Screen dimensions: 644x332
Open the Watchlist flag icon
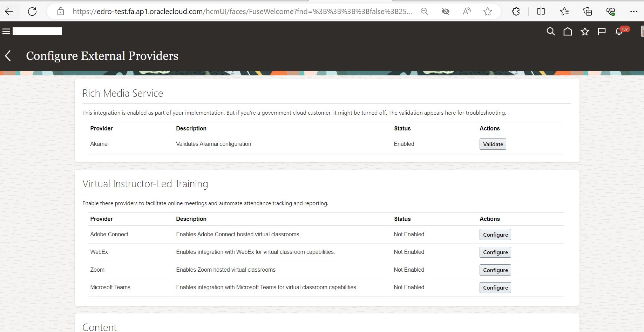click(602, 32)
